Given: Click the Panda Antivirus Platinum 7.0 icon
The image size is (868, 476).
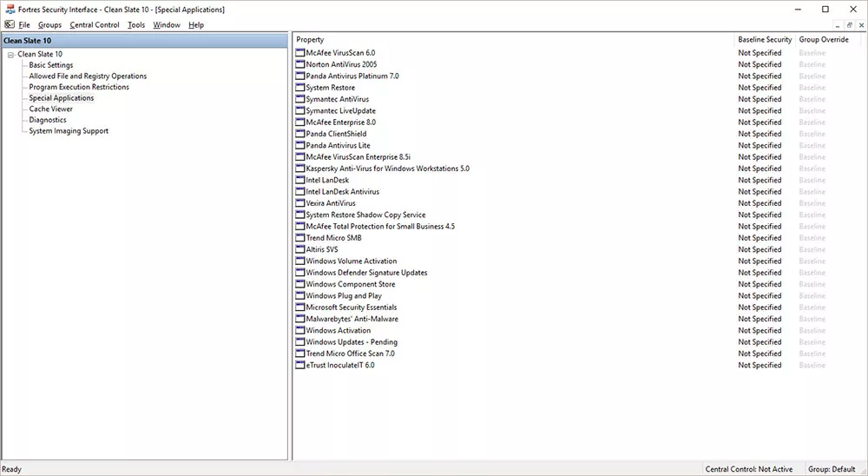Looking at the screenshot, I should (300, 76).
